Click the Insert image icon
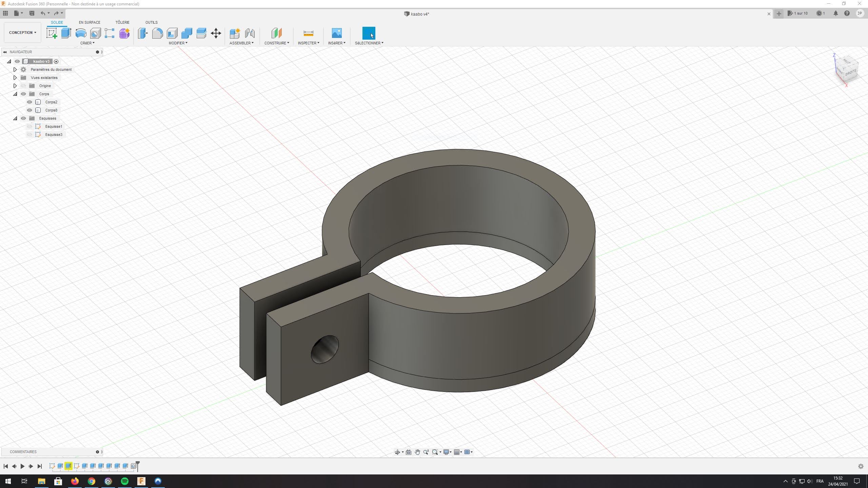 point(337,33)
